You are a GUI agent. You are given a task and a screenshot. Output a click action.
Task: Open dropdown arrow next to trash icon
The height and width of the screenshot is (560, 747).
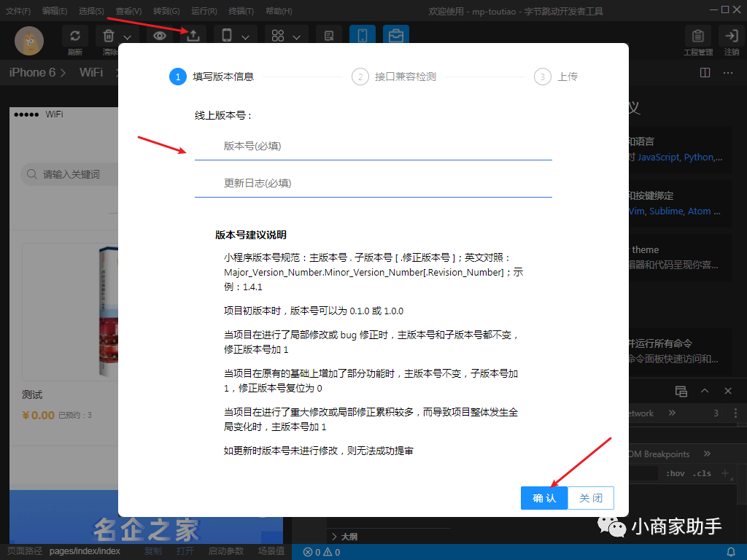(x=127, y=36)
